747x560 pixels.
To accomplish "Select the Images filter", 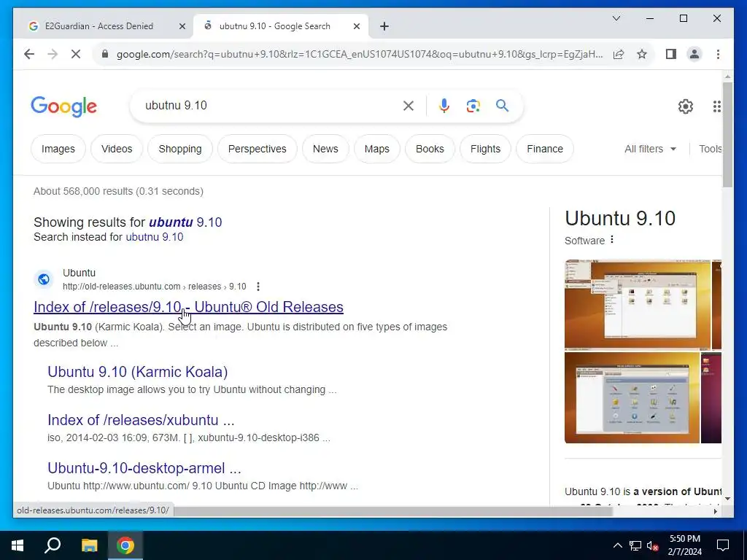I will [58, 149].
